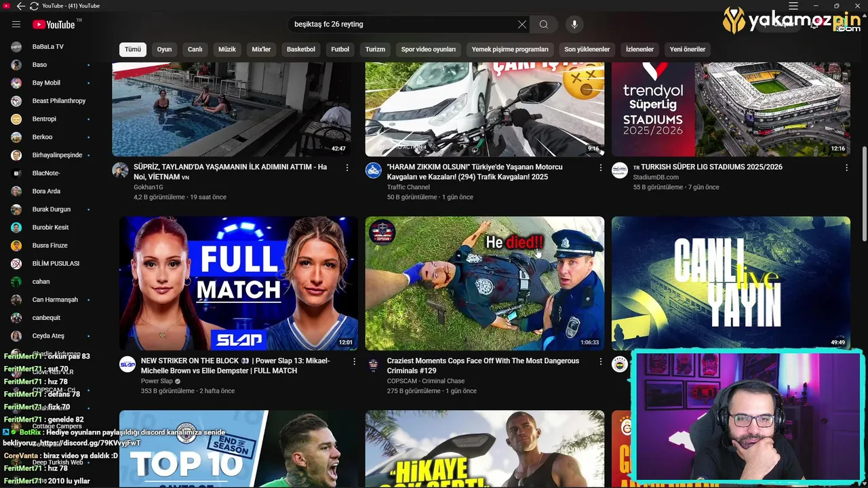Select the Tümü filter chip
Screen dimensions: 868x488
pos(133,49)
